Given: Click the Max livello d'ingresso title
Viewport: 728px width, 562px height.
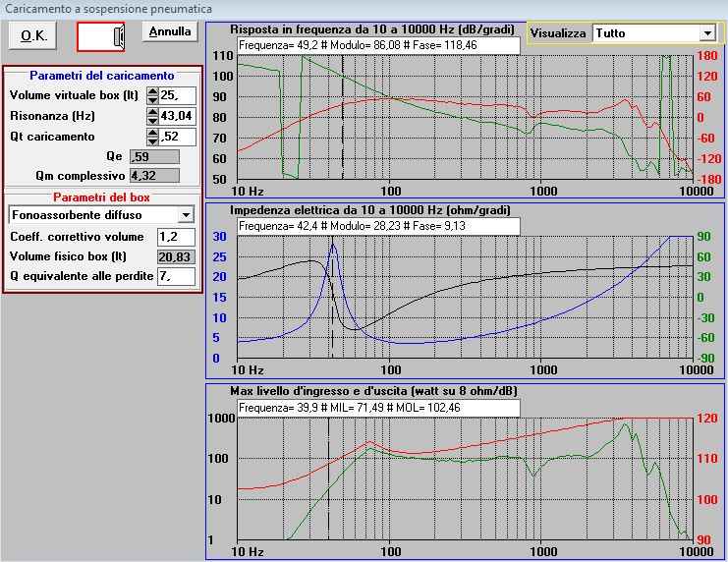Looking at the screenshot, I should point(373,392).
